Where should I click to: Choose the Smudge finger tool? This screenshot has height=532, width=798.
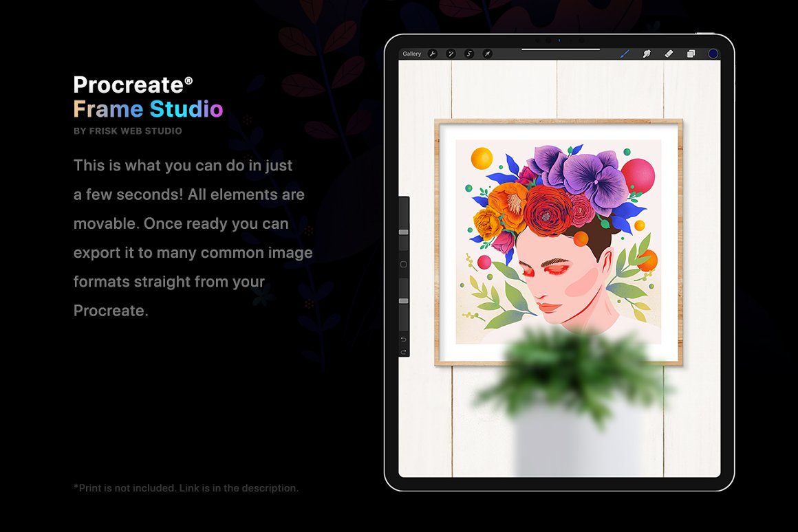(x=647, y=54)
